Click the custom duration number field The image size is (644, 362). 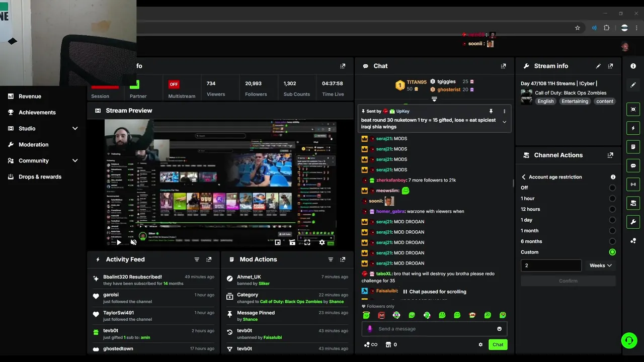551,265
